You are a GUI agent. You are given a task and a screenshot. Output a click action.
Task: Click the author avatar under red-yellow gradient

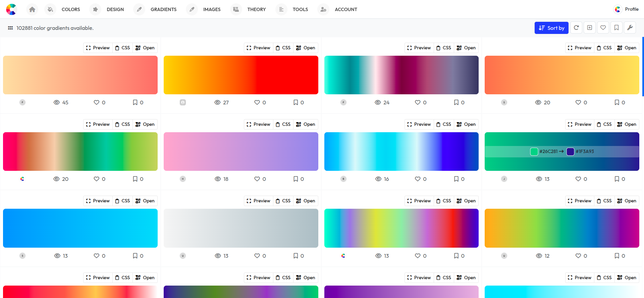[183, 102]
